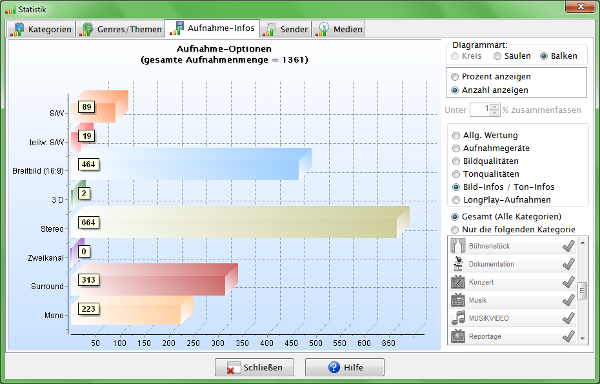Toggle the Bühnenstück checkmark
This screenshot has width=600, height=384.
pos(569,246)
